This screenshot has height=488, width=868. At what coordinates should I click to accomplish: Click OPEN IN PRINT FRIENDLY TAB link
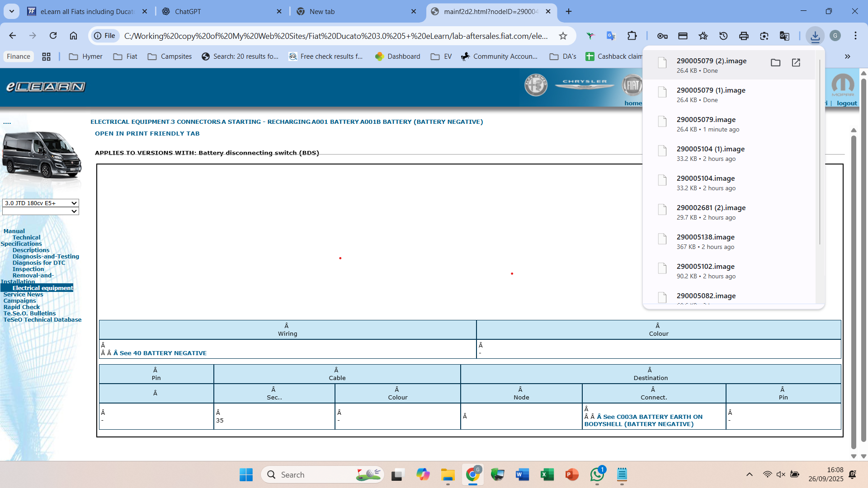pos(147,133)
